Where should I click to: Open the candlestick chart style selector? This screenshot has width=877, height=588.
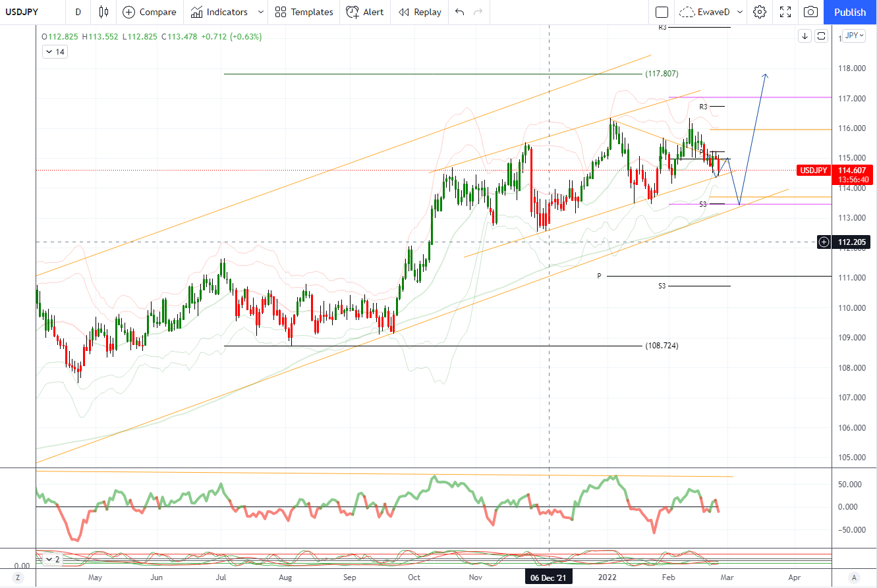coord(103,12)
